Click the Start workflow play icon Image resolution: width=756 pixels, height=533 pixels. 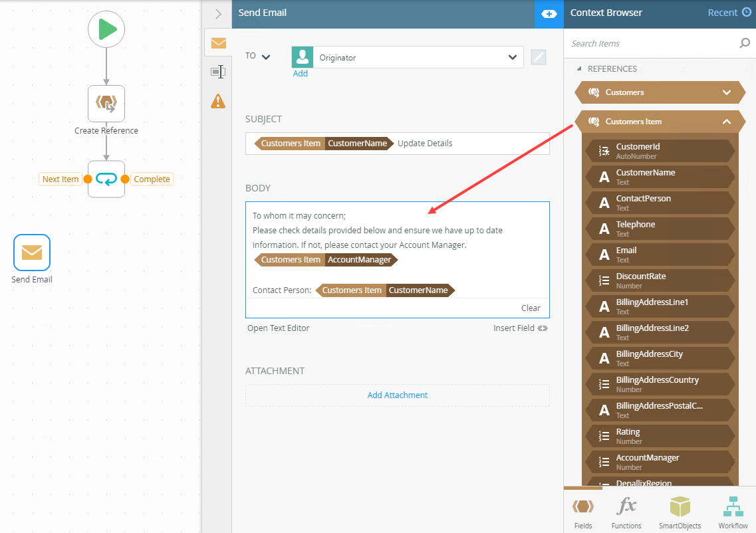pyautogui.click(x=106, y=30)
